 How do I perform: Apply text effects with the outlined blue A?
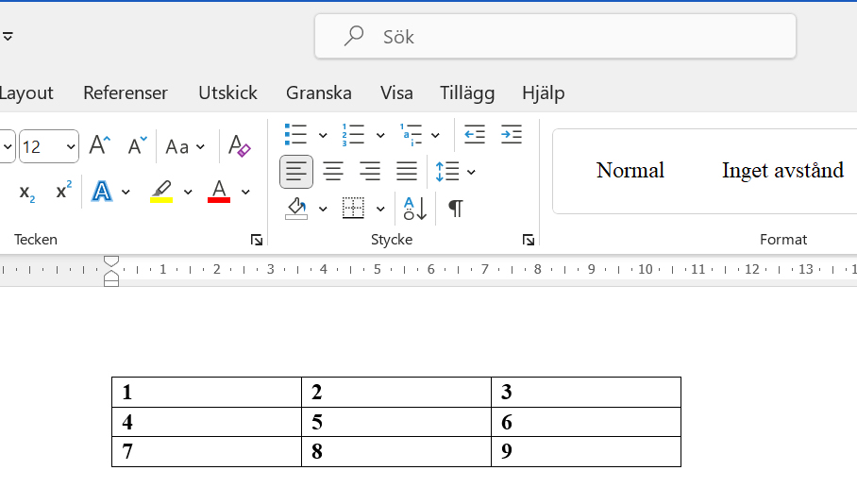coord(102,192)
